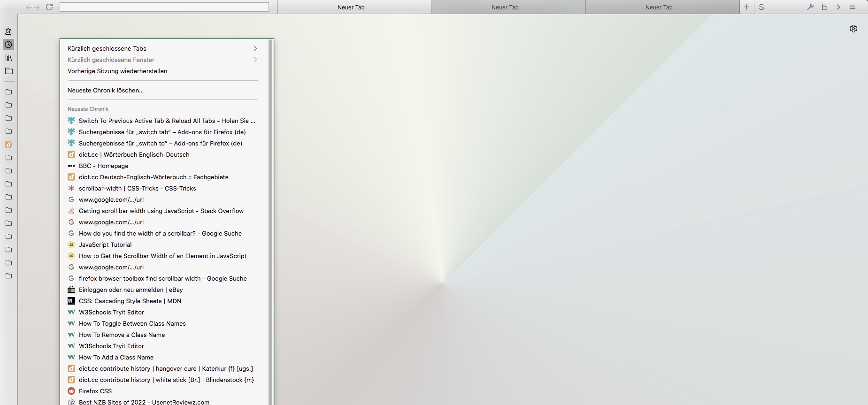This screenshot has width=868, height=405.
Task: Reload the current page
Action: click(x=49, y=7)
